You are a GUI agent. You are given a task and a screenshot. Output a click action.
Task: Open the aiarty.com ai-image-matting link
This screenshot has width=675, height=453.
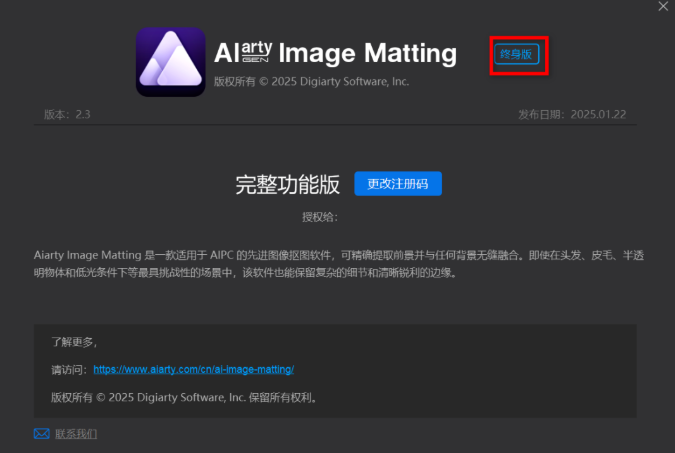pyautogui.click(x=194, y=369)
